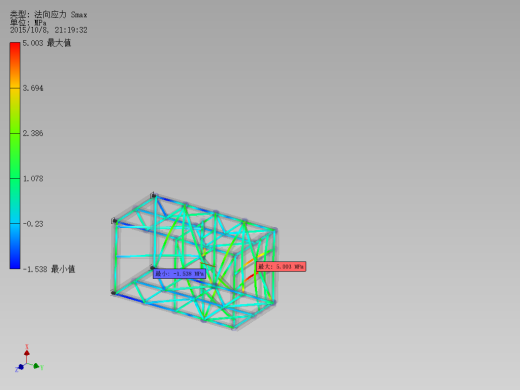Click the blue minimum -1.538 MPa probe label
The height and width of the screenshot is (390, 520).
click(x=179, y=274)
